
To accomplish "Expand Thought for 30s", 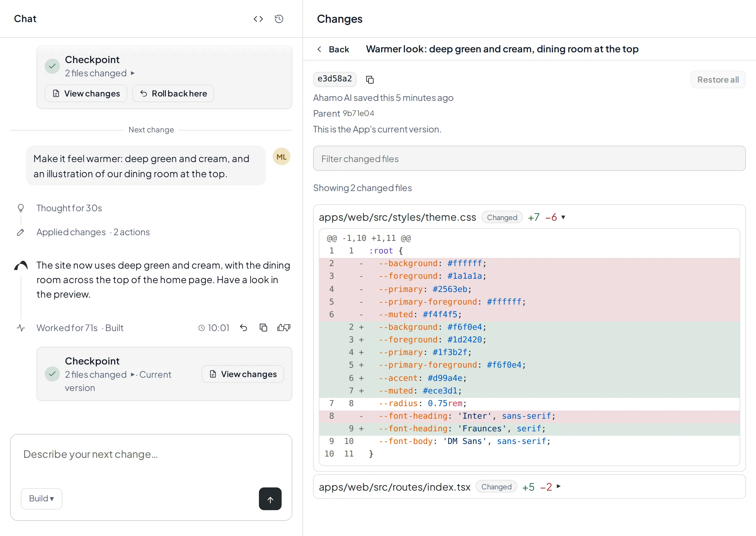I will tap(69, 208).
